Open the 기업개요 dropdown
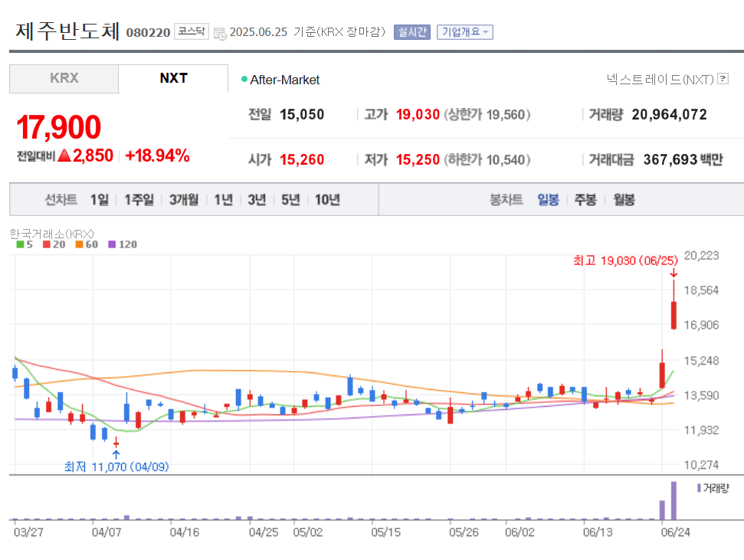 (464, 32)
